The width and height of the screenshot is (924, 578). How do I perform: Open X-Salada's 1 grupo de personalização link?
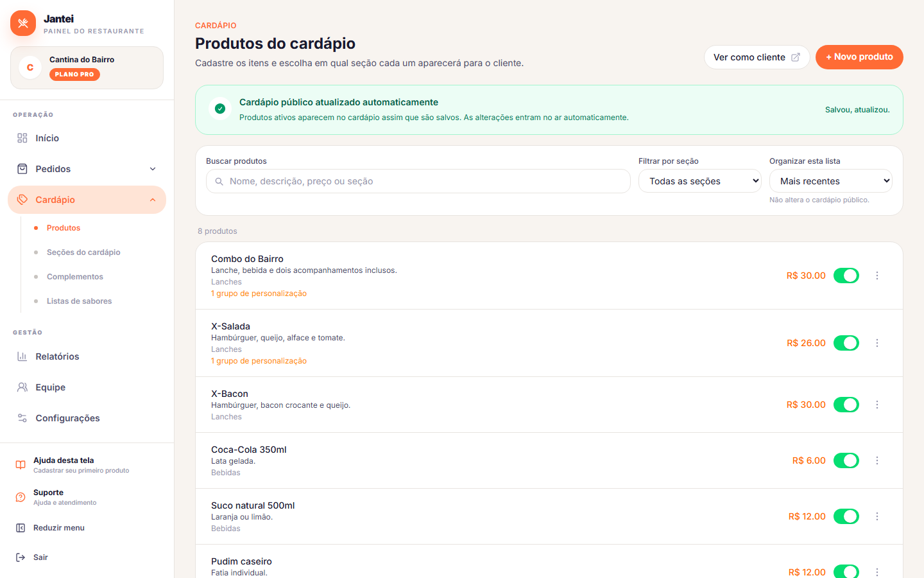pos(259,361)
